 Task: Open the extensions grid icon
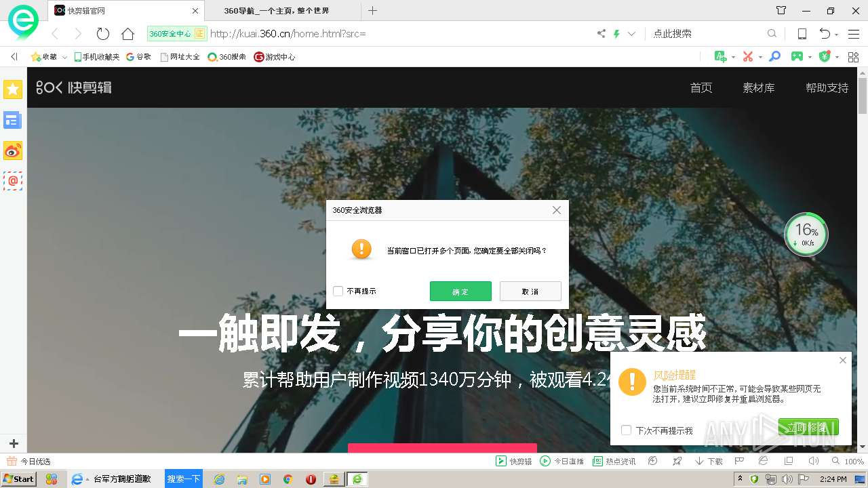[853, 57]
